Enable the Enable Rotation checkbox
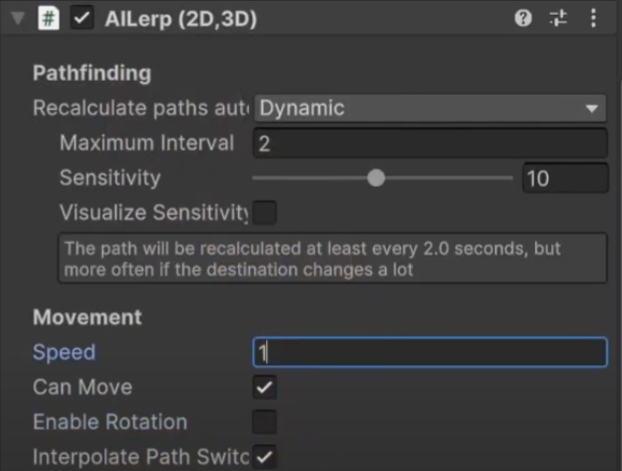Viewport: 622px width, 471px height. [265, 422]
